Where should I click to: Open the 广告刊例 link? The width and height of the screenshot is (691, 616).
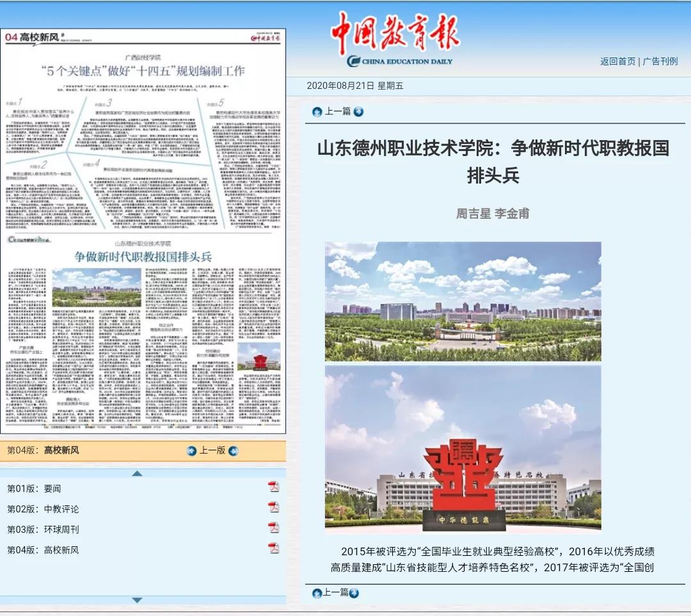[660, 61]
